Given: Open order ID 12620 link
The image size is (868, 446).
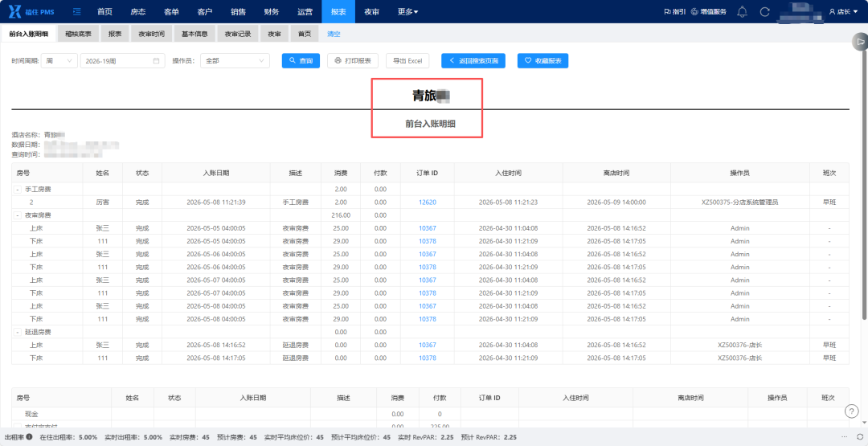Looking at the screenshot, I should coord(428,203).
